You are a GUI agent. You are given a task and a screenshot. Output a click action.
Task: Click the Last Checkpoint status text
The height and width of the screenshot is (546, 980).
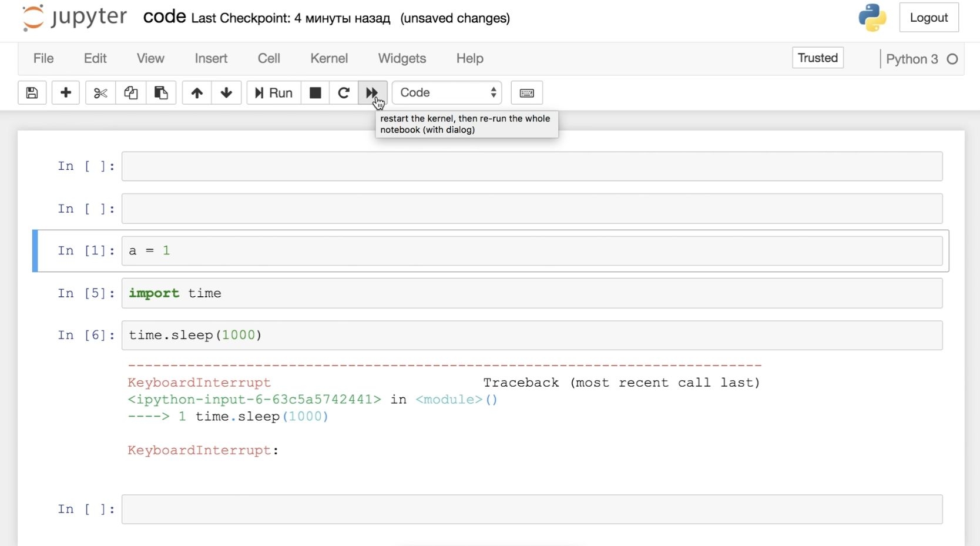tap(291, 18)
